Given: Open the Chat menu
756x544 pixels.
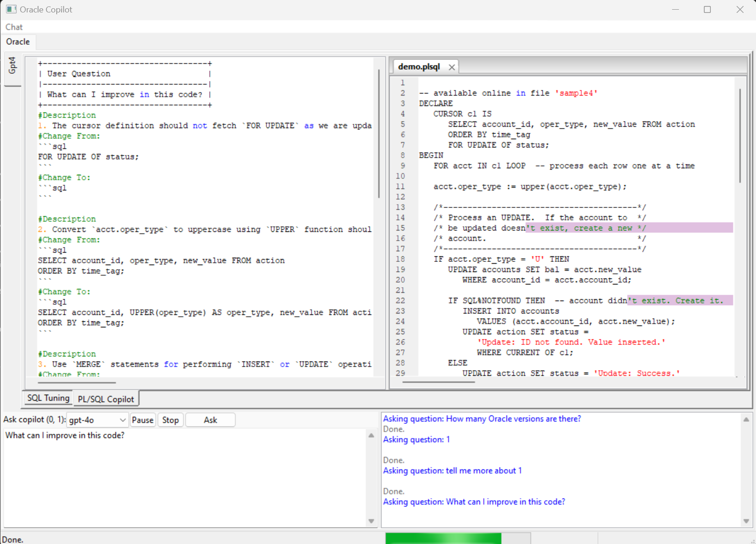Looking at the screenshot, I should (x=14, y=27).
